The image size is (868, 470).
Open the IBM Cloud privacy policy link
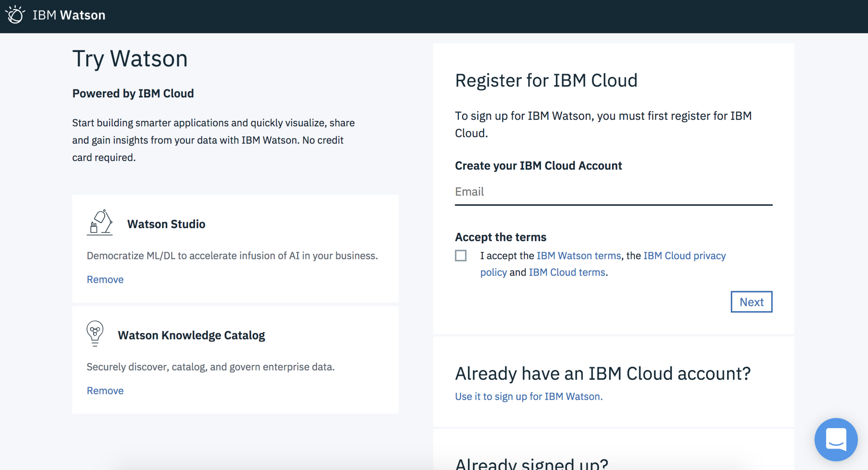tap(684, 255)
